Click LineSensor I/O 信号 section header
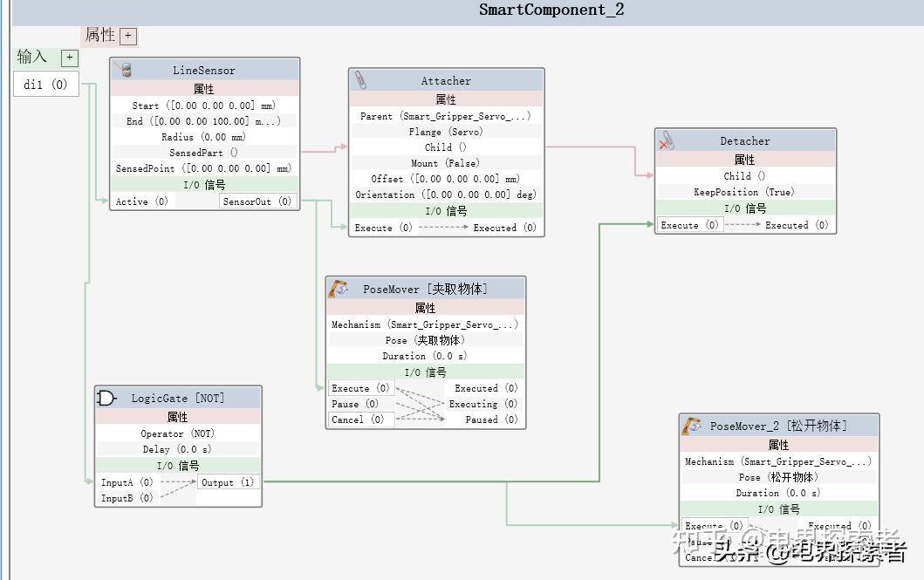The image size is (924, 580). [204, 185]
